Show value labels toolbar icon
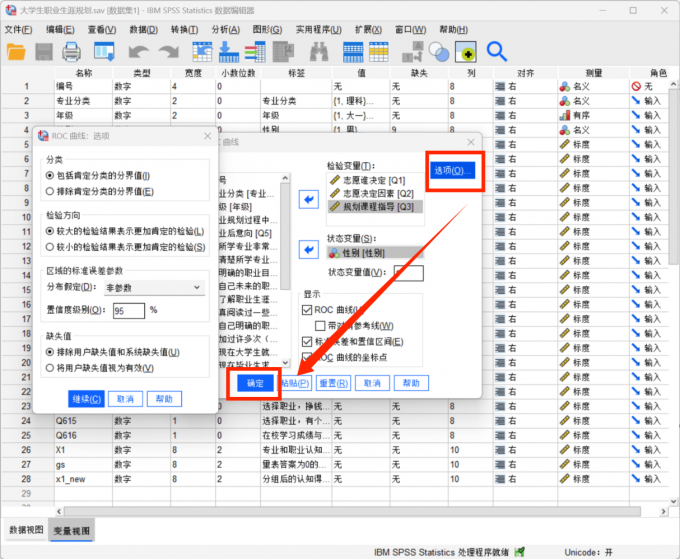Image resolution: width=680 pixels, height=559 pixels. (466, 52)
